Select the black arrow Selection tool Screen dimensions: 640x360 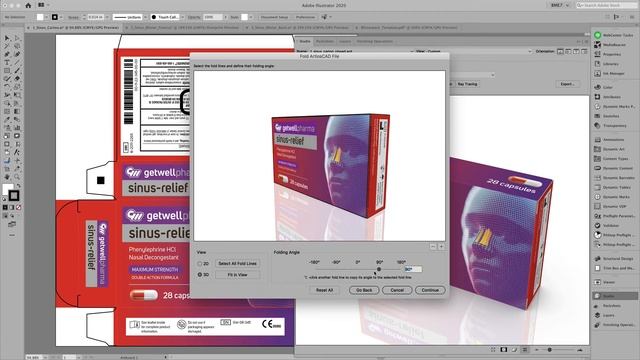click(x=7, y=38)
